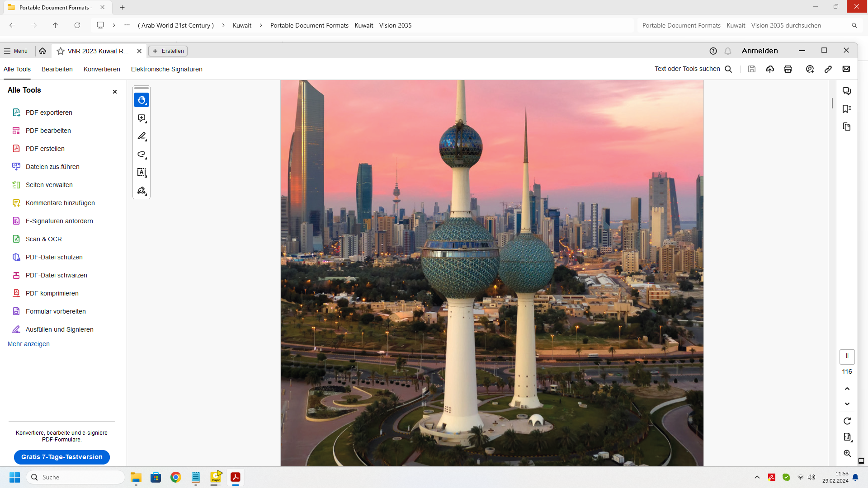Open E-Signaturen anfordern tool
868x488 pixels.
(x=59, y=221)
